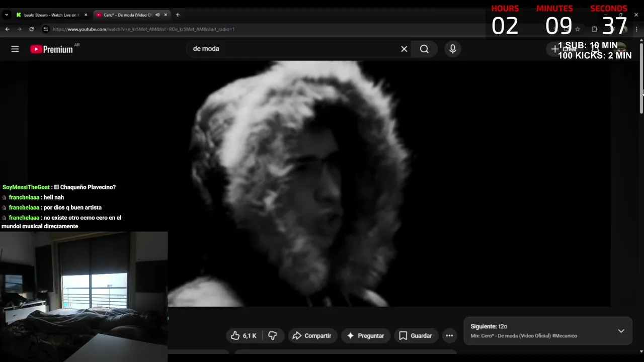Open the YouTube hamburger guide menu
The image size is (644, 362).
(15, 49)
